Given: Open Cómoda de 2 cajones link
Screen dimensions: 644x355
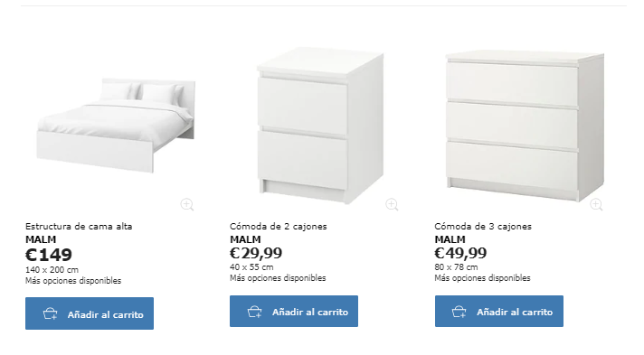Looking at the screenshot, I should 279,226.
